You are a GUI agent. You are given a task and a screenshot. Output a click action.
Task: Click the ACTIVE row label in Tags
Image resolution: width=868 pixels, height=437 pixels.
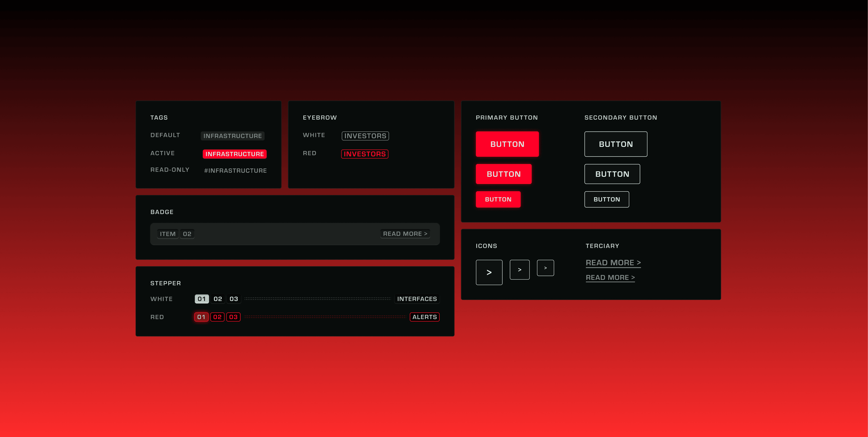click(163, 153)
